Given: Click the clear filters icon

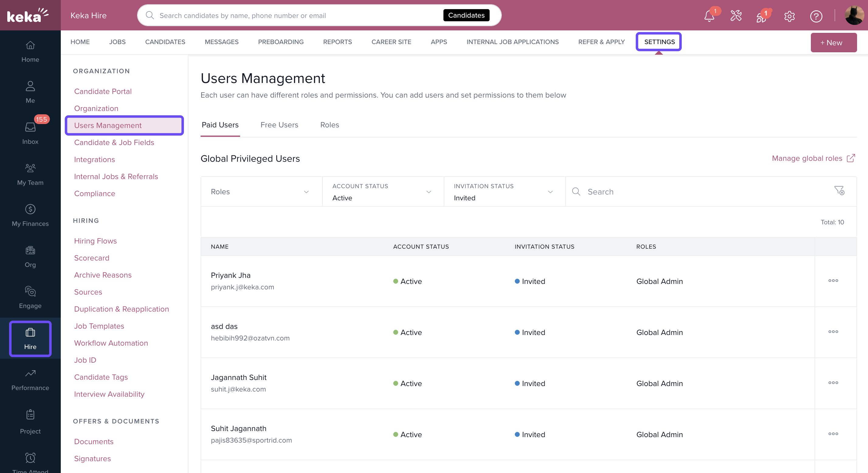Looking at the screenshot, I should pyautogui.click(x=839, y=191).
